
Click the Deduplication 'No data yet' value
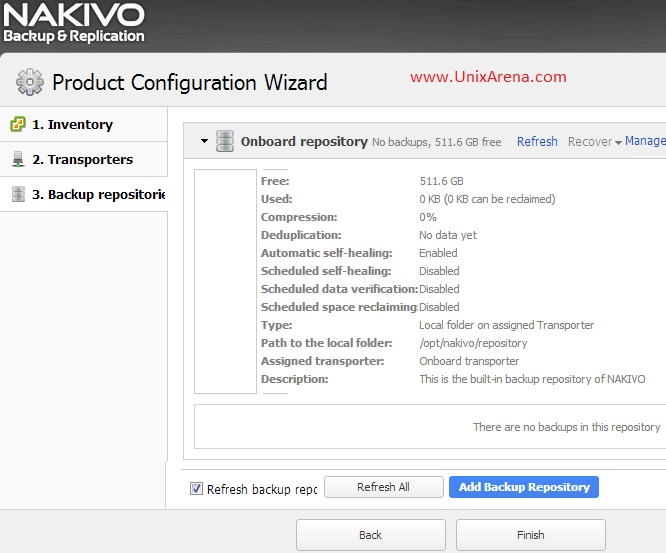click(x=448, y=235)
